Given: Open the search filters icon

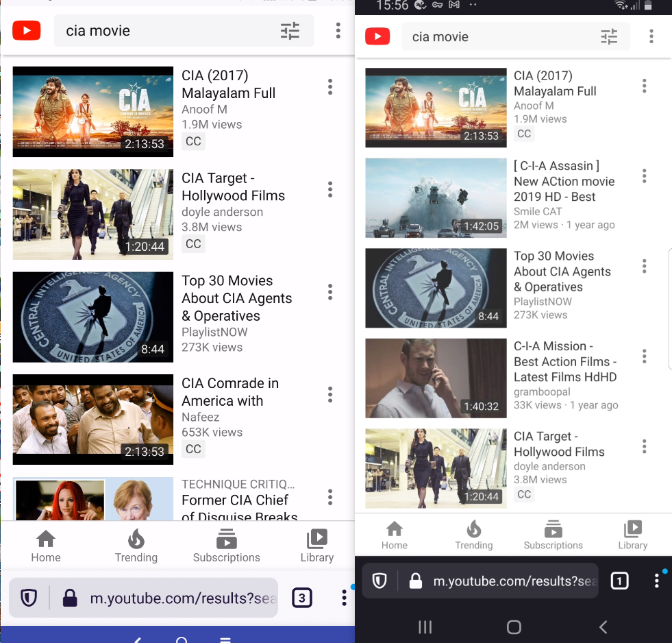Looking at the screenshot, I should click(290, 30).
